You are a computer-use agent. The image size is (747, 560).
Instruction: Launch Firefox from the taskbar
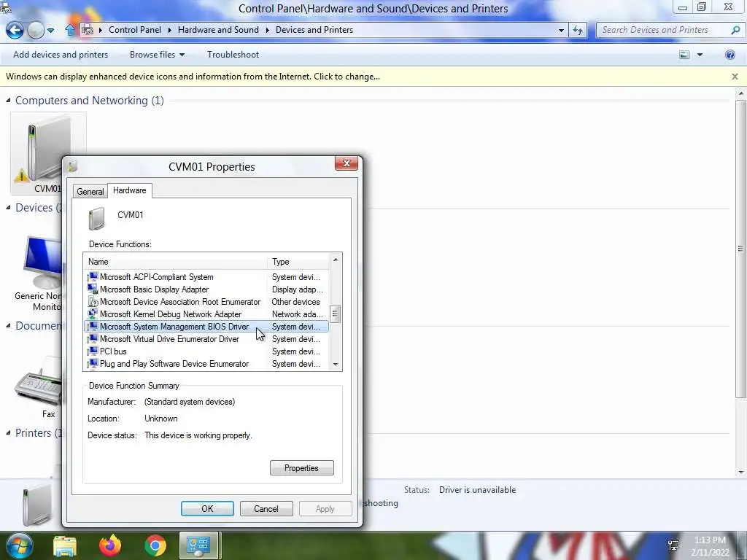[x=110, y=545]
